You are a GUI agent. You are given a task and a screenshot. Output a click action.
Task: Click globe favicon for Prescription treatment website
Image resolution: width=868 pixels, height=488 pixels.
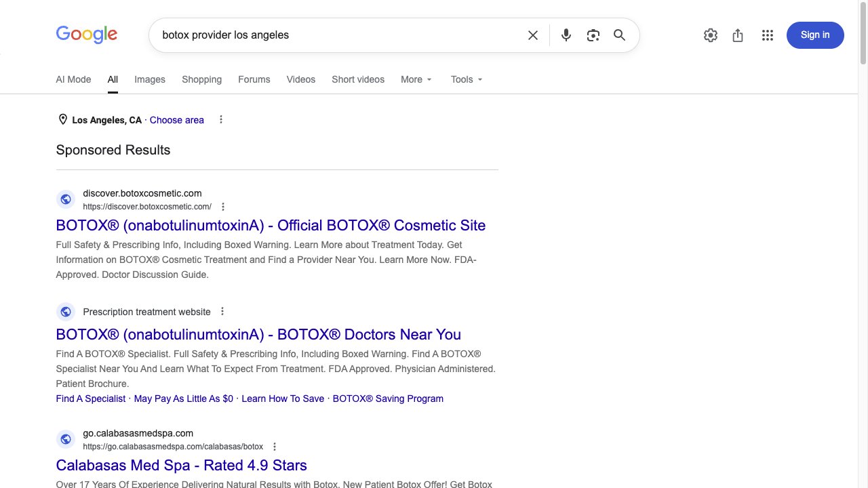[66, 312]
